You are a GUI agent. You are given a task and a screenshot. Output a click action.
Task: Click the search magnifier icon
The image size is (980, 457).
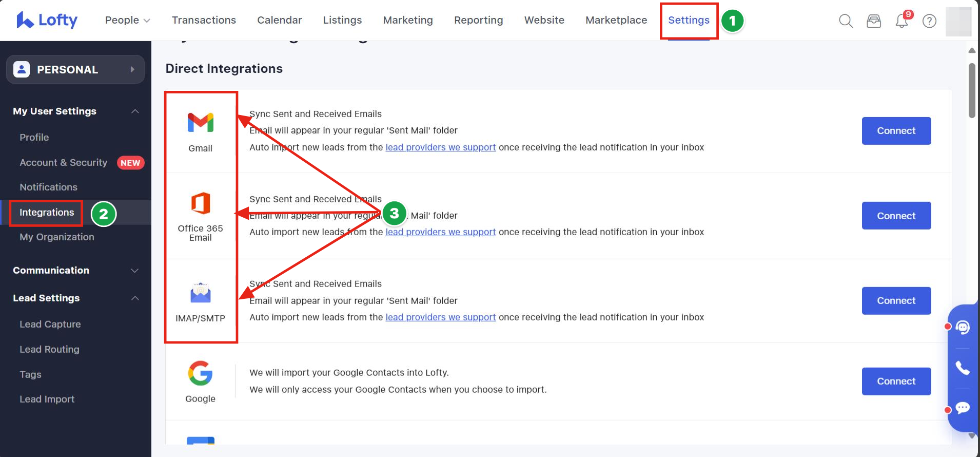[x=846, y=21]
